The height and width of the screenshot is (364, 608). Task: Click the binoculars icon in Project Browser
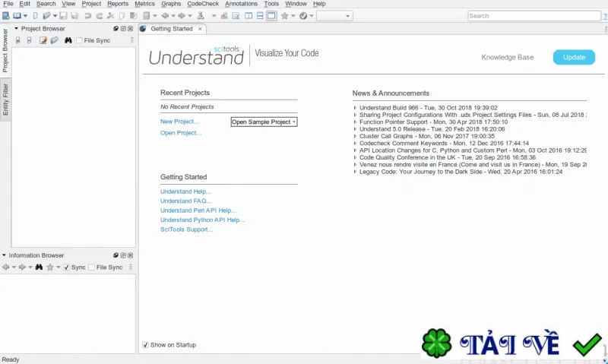click(68, 40)
